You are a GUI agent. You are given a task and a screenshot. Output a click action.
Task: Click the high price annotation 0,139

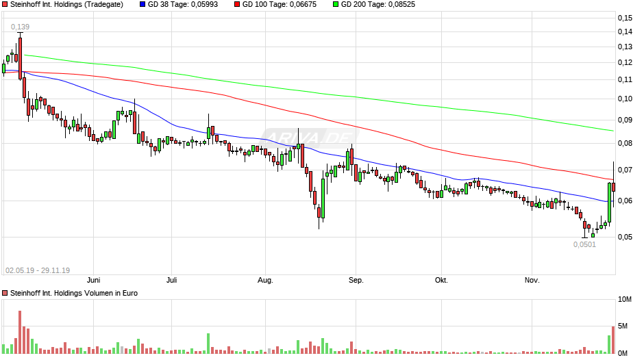point(20,27)
